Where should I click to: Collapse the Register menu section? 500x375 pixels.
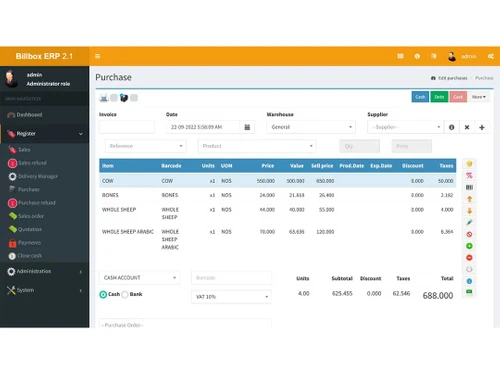coord(45,134)
